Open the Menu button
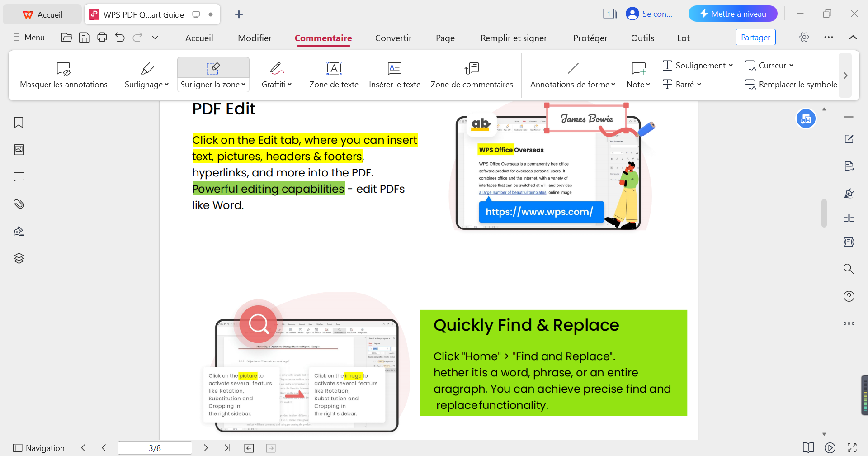 pos(29,38)
